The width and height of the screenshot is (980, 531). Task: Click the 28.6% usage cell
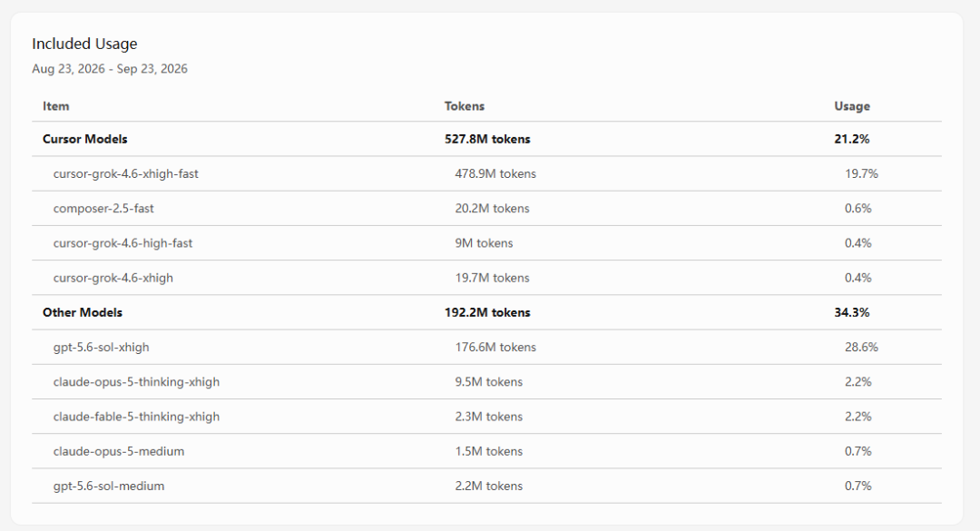(861, 347)
